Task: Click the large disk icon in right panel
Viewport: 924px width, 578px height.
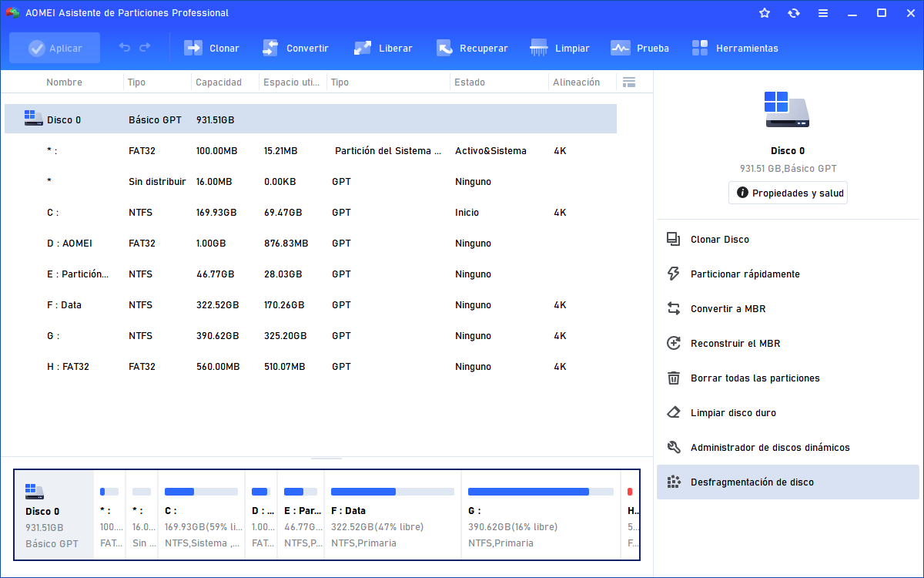Action: 787,109
